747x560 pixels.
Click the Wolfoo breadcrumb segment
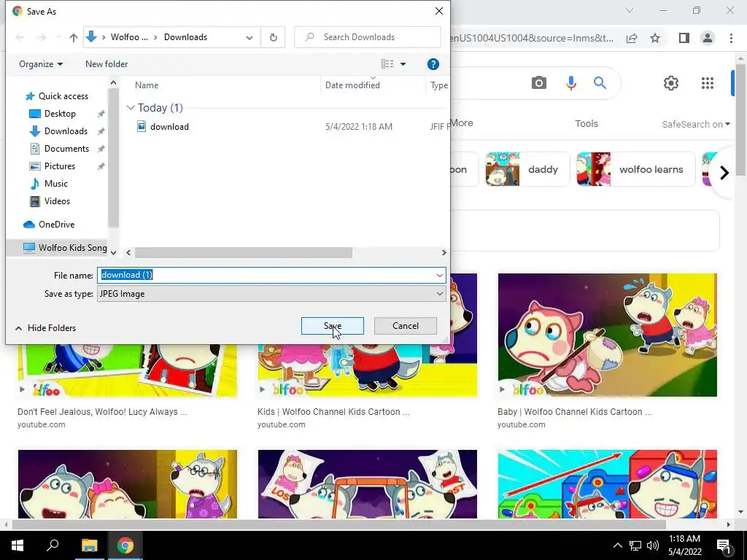click(129, 37)
